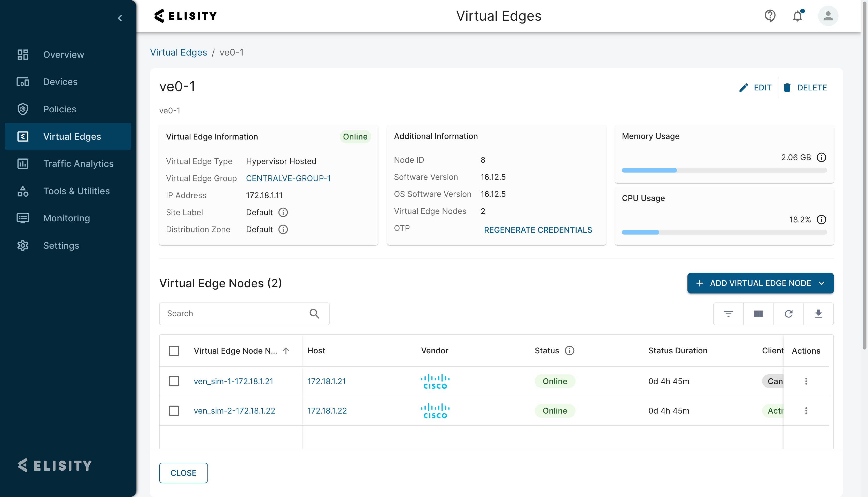
Task: Open the table filter icon
Action: [729, 314]
